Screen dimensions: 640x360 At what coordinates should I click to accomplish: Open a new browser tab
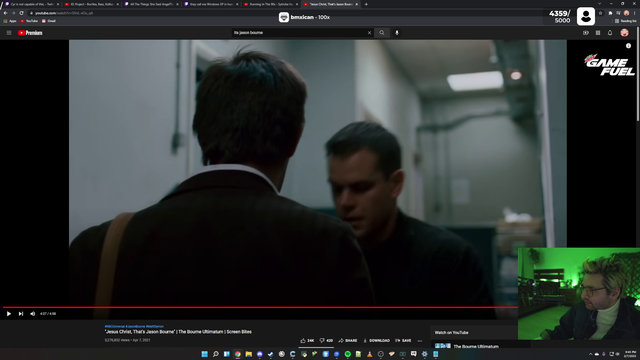(366, 4)
